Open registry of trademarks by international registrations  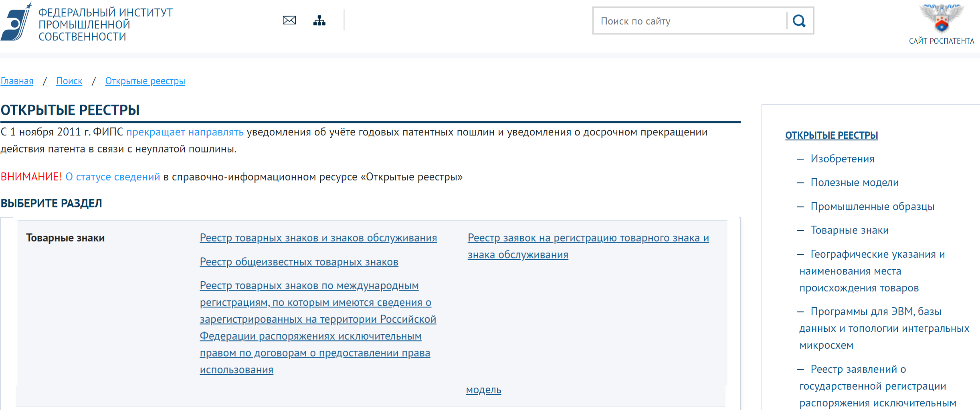click(x=318, y=327)
